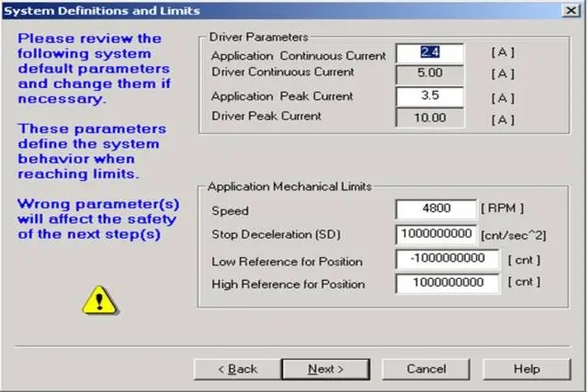Click the Driver Peak Current value box

430,118
